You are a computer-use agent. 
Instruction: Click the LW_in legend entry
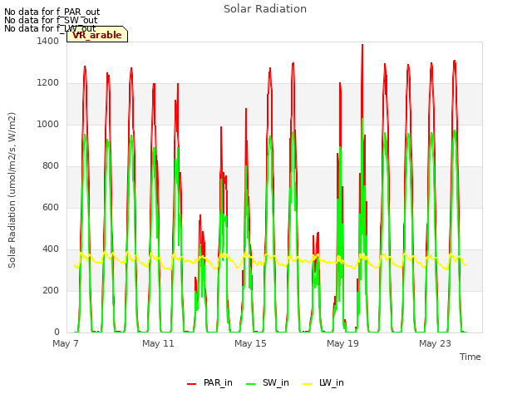(323, 383)
